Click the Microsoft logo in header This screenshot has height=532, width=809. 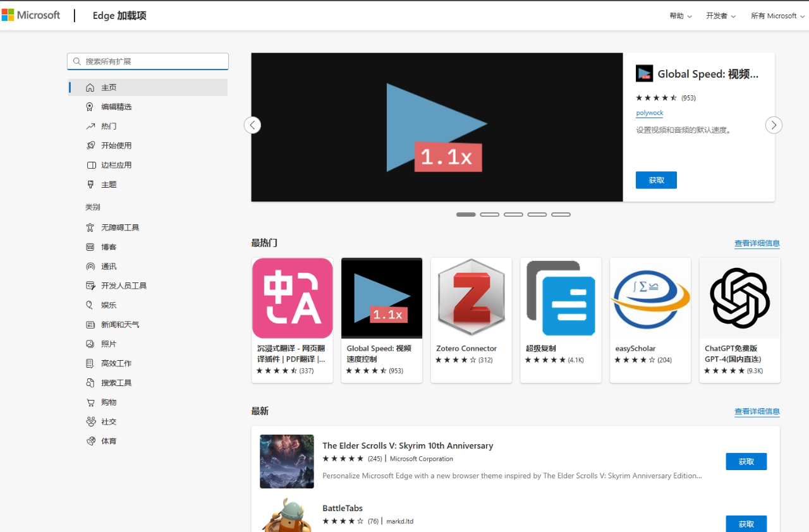[x=31, y=15]
